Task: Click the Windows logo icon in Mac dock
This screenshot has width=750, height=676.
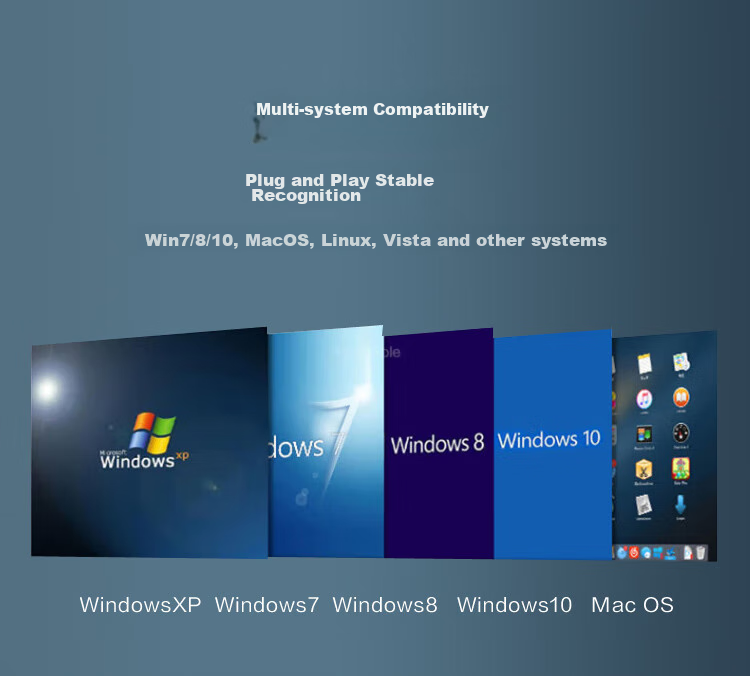Action: click(658, 553)
